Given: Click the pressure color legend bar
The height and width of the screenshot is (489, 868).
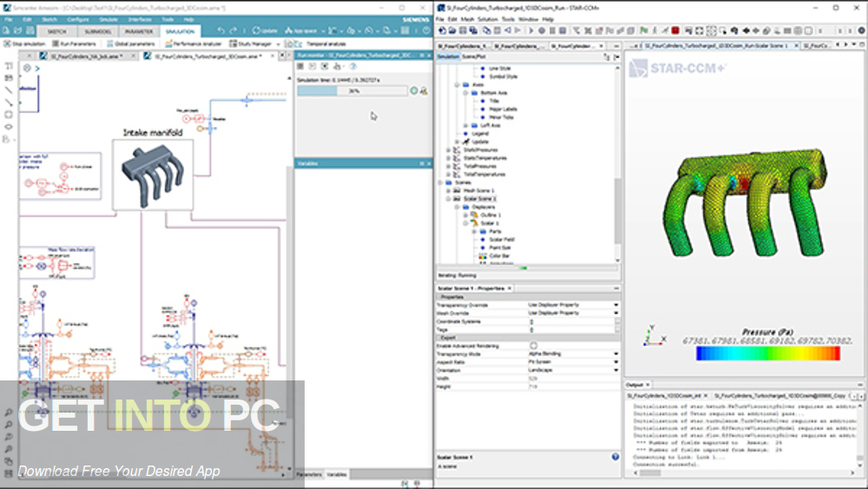Looking at the screenshot, I should [768, 354].
